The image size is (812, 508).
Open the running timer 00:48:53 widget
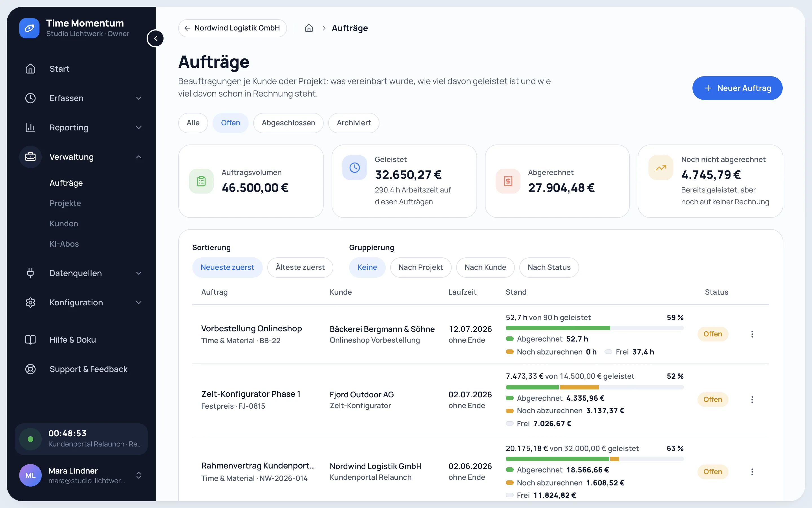click(x=81, y=439)
